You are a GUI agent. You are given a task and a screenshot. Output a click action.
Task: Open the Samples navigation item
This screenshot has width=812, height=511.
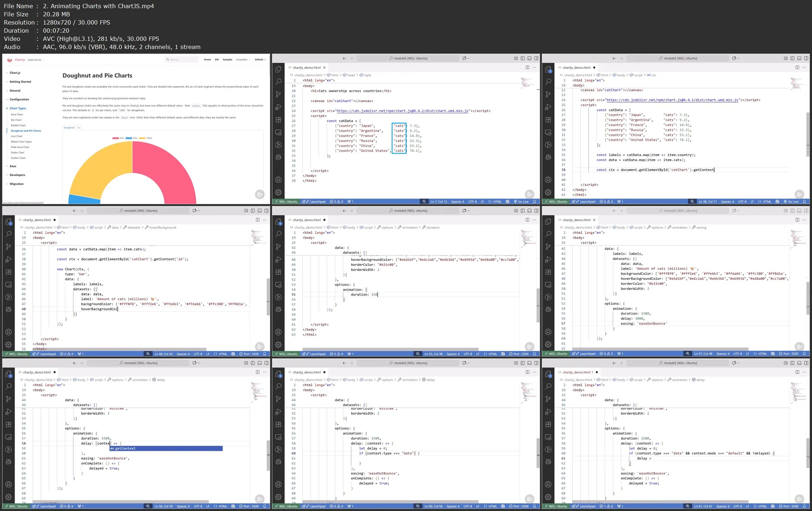tap(227, 60)
